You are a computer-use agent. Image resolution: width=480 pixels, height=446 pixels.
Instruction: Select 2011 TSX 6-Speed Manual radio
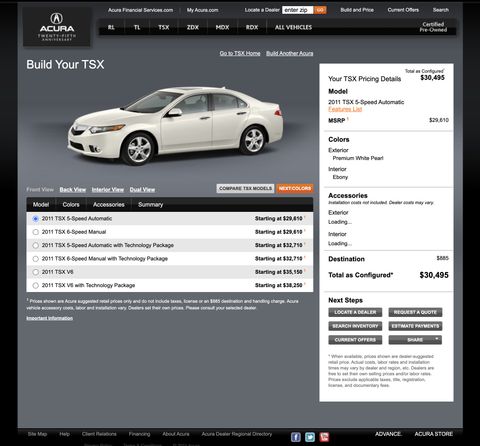[35, 232]
